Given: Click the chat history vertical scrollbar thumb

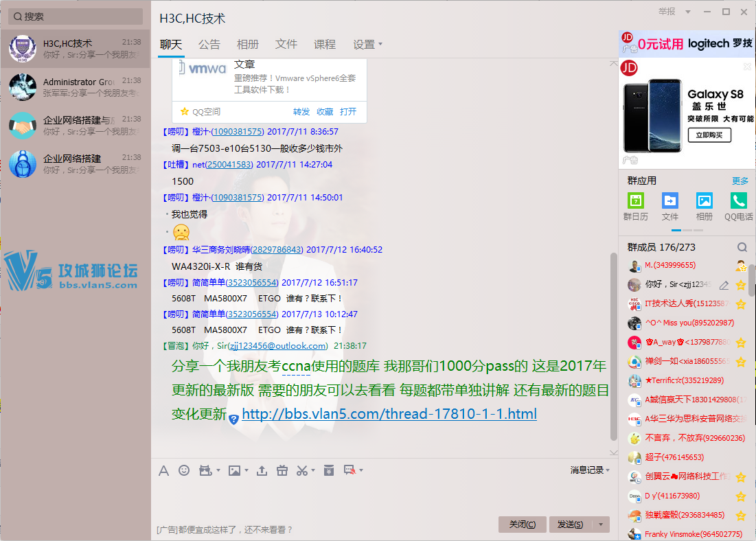Looking at the screenshot, I should [614, 346].
